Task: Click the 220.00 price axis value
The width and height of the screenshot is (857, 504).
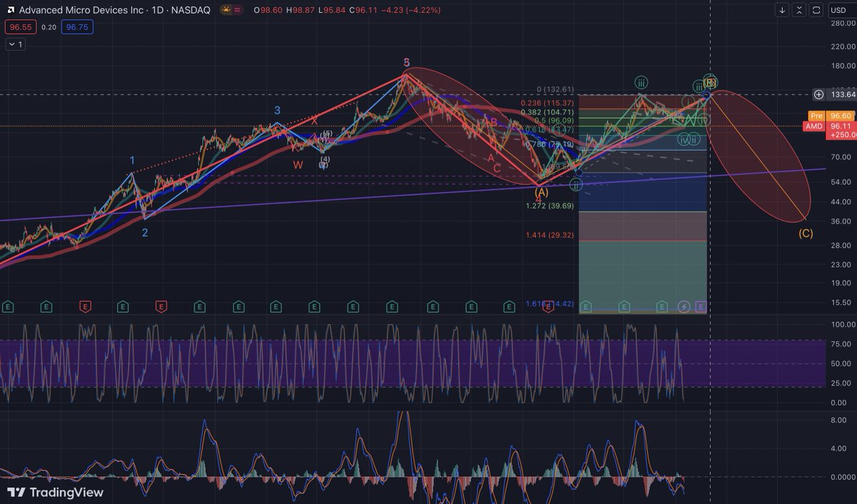Action: pos(843,46)
